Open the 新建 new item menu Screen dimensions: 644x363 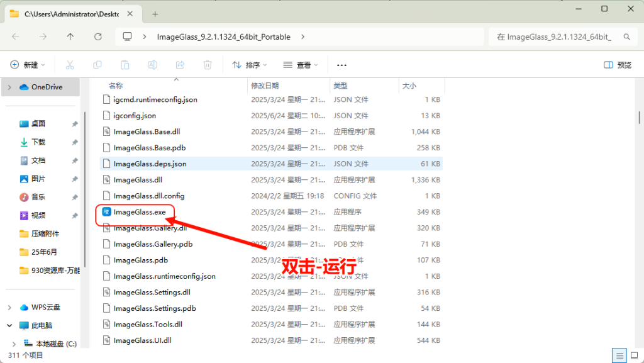coord(28,65)
